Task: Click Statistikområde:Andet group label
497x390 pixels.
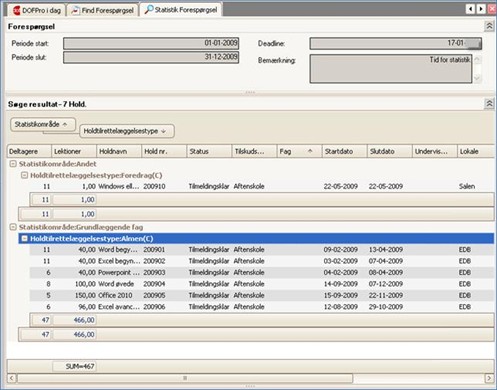Action: tap(58, 164)
